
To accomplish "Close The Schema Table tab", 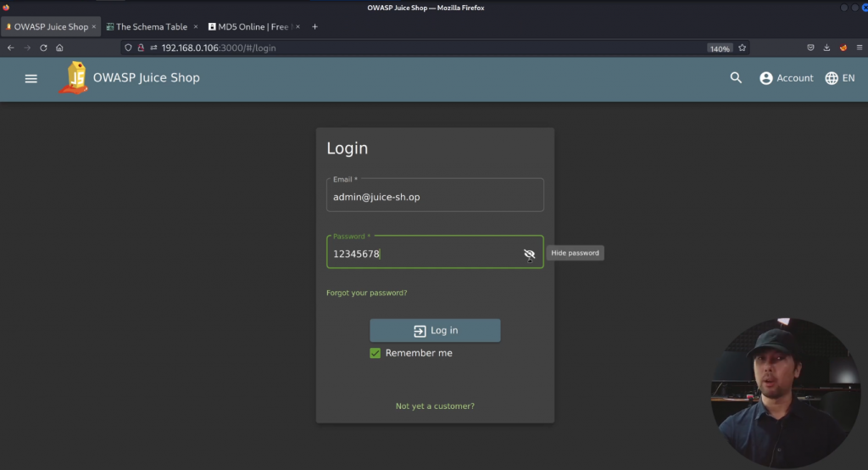I will [x=196, y=26].
